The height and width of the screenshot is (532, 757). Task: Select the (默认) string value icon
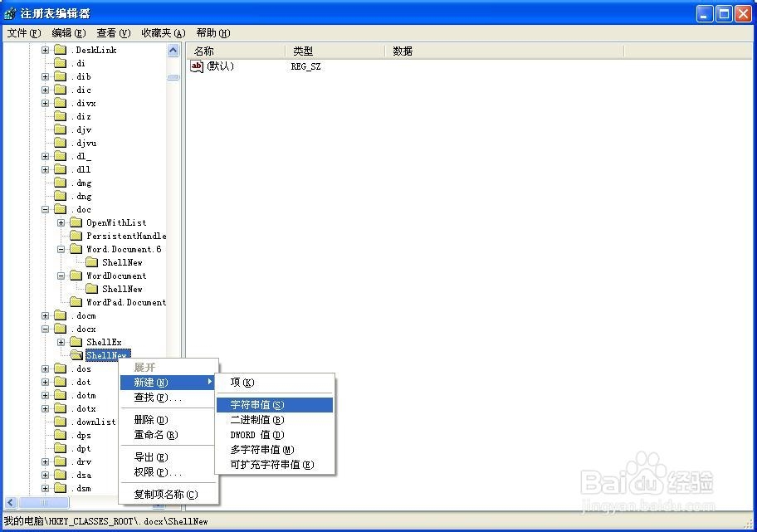click(198, 66)
